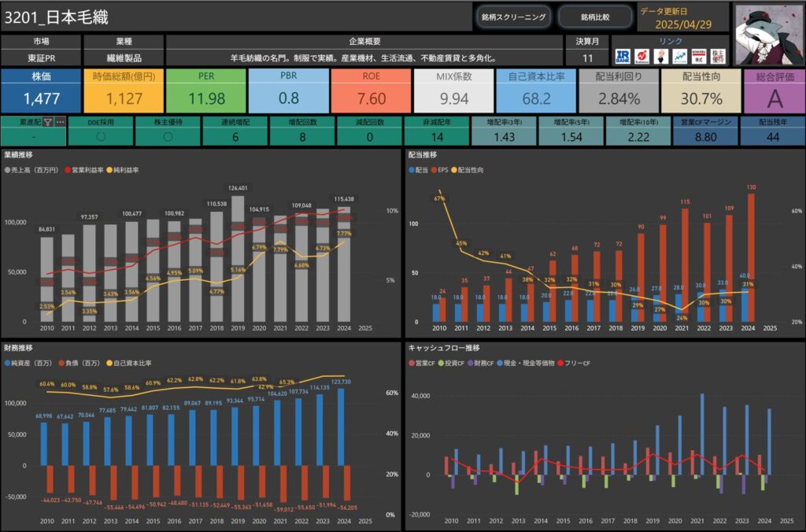The height and width of the screenshot is (532, 806).
Task: Open the red-banner 株式 link icon
Action: coord(699,57)
